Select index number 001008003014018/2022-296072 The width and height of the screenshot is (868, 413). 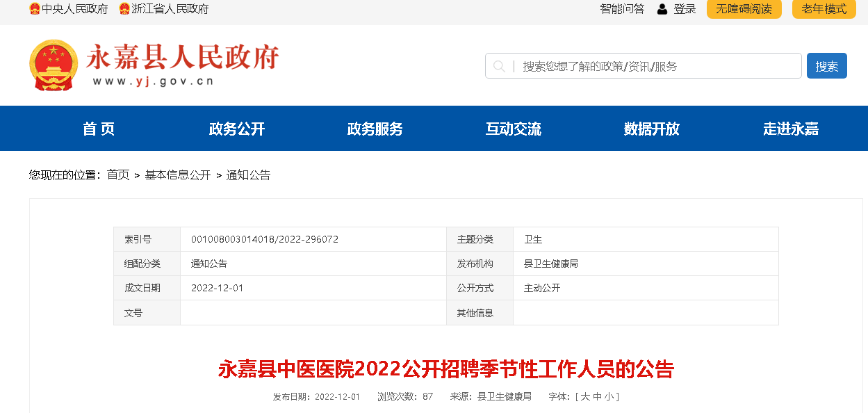pos(265,239)
